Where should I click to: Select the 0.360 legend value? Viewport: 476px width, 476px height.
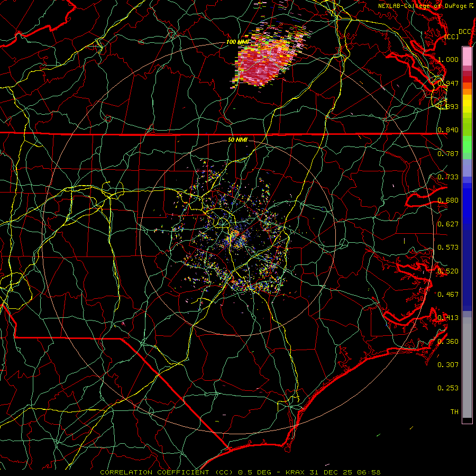coord(448,342)
